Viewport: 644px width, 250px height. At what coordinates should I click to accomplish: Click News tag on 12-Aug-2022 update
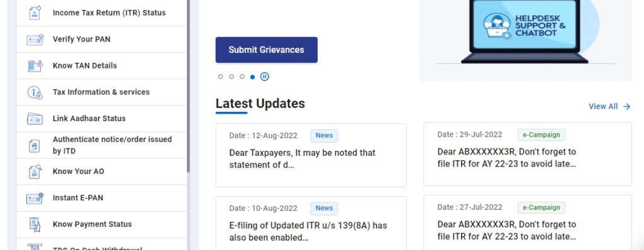click(324, 136)
